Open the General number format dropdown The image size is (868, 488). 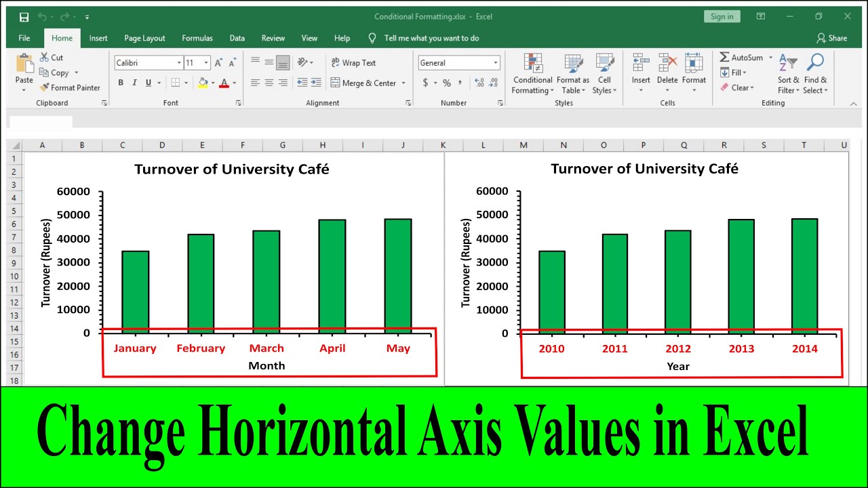(x=496, y=63)
